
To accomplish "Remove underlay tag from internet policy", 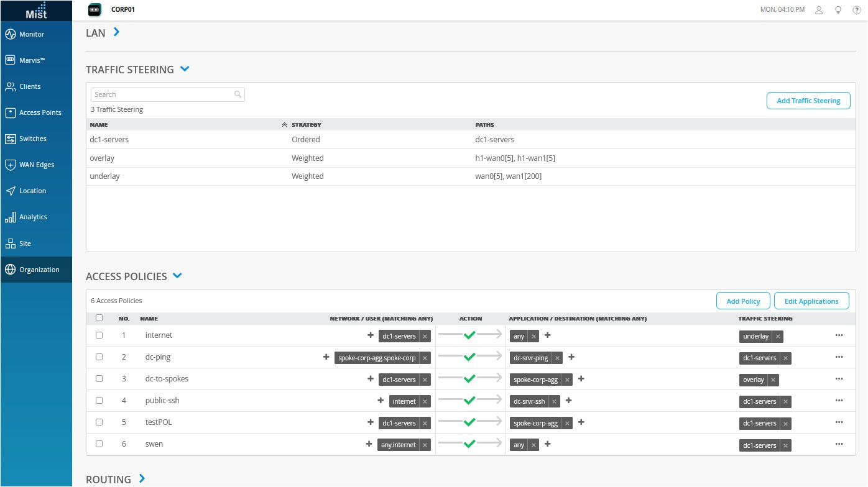I will pos(778,336).
